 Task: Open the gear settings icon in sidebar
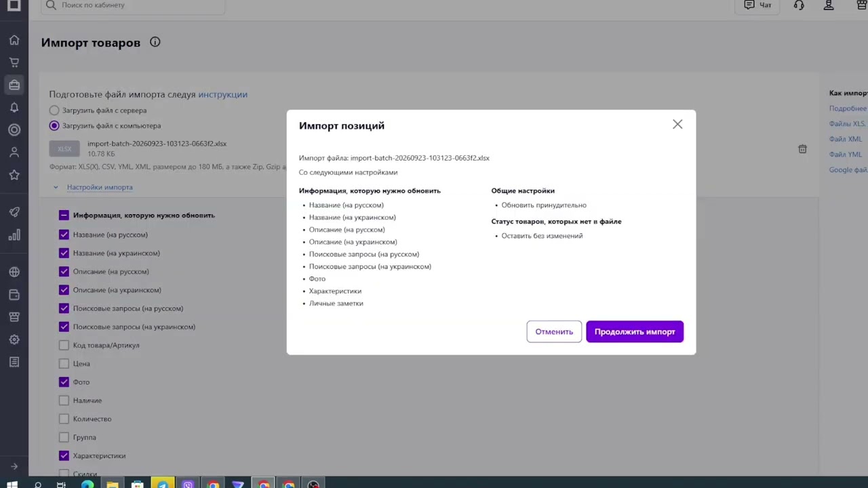click(x=14, y=340)
